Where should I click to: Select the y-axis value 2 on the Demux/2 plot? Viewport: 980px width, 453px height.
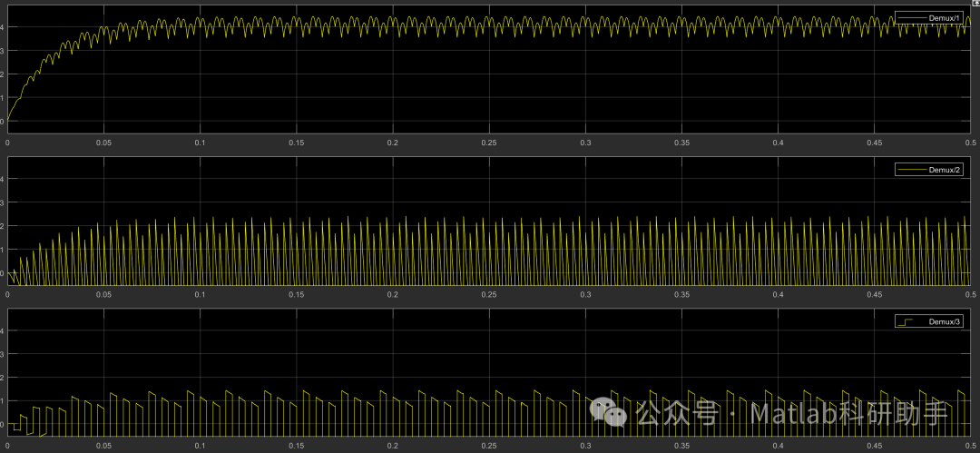[3, 226]
